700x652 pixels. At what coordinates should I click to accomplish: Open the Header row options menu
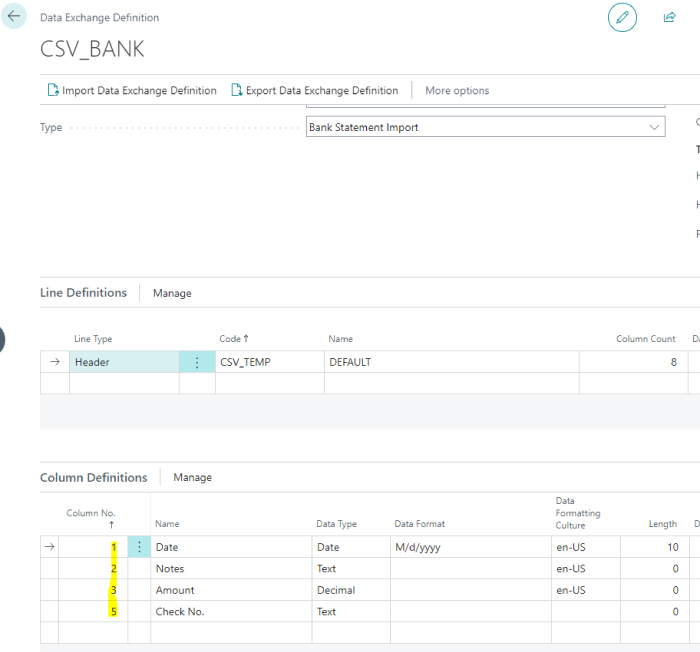tap(197, 362)
